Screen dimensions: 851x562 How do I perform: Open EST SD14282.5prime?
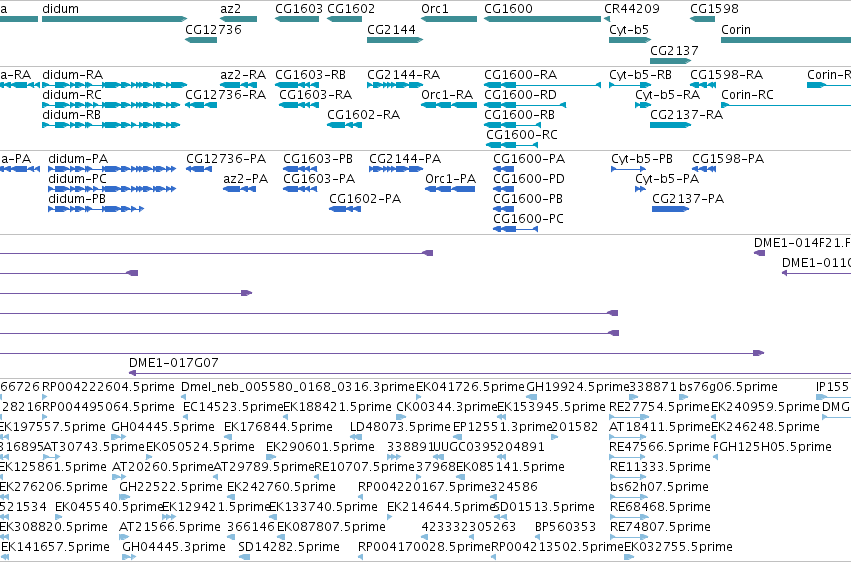coord(289,547)
